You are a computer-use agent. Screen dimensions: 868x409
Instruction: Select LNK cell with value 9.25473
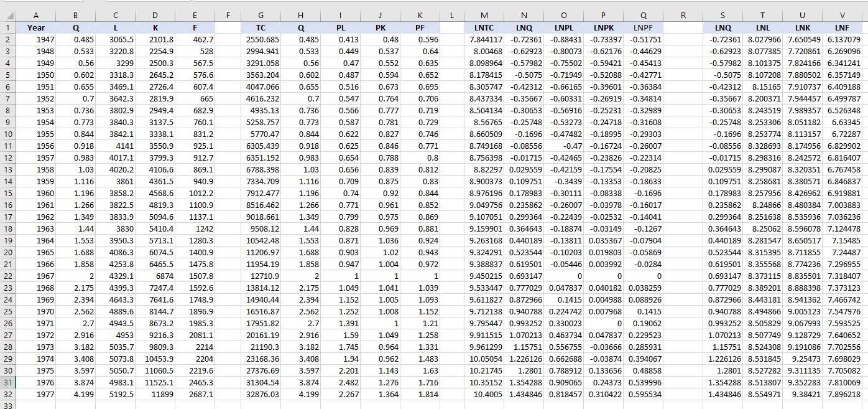click(803, 359)
